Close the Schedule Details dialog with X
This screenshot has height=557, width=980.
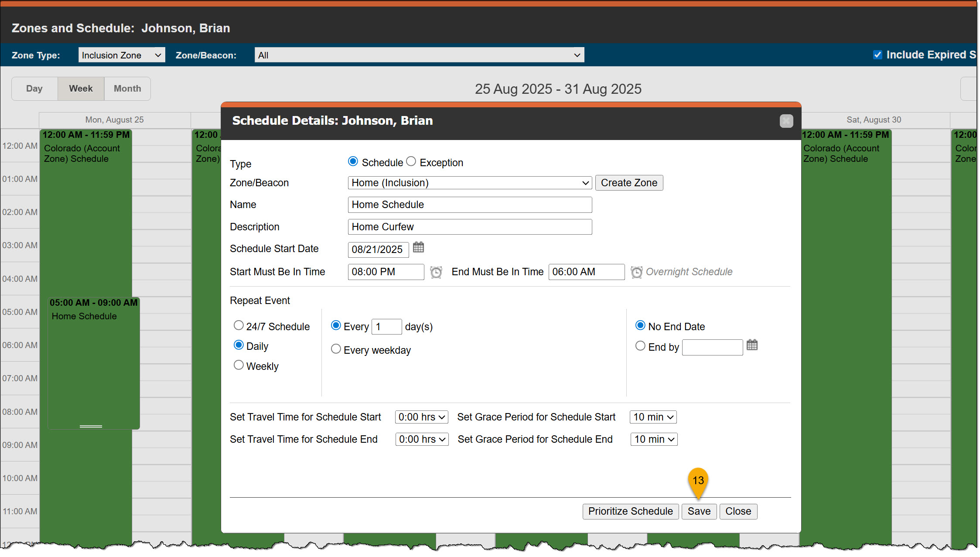786,121
